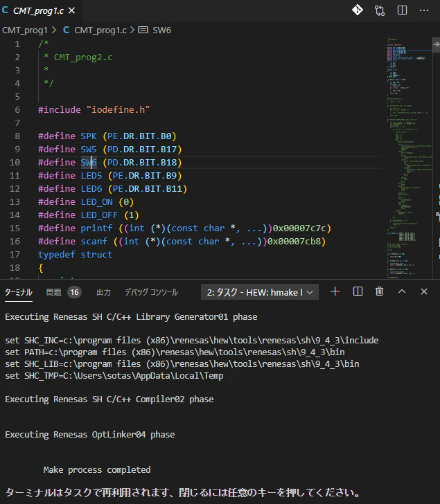This screenshot has width=440, height=504.
Task: Click the "set SHC_INC" terminal line
Action: coord(192,340)
